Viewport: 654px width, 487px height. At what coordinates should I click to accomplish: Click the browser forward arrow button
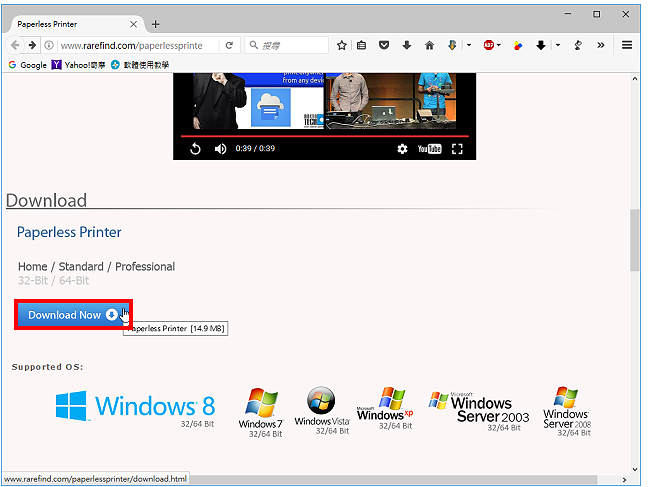point(32,45)
